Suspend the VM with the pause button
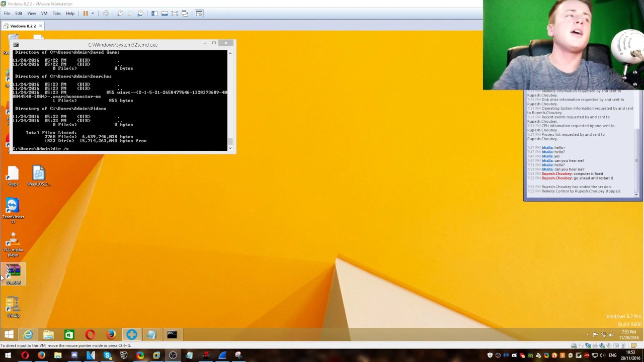This screenshot has height=362, width=644. (86, 14)
